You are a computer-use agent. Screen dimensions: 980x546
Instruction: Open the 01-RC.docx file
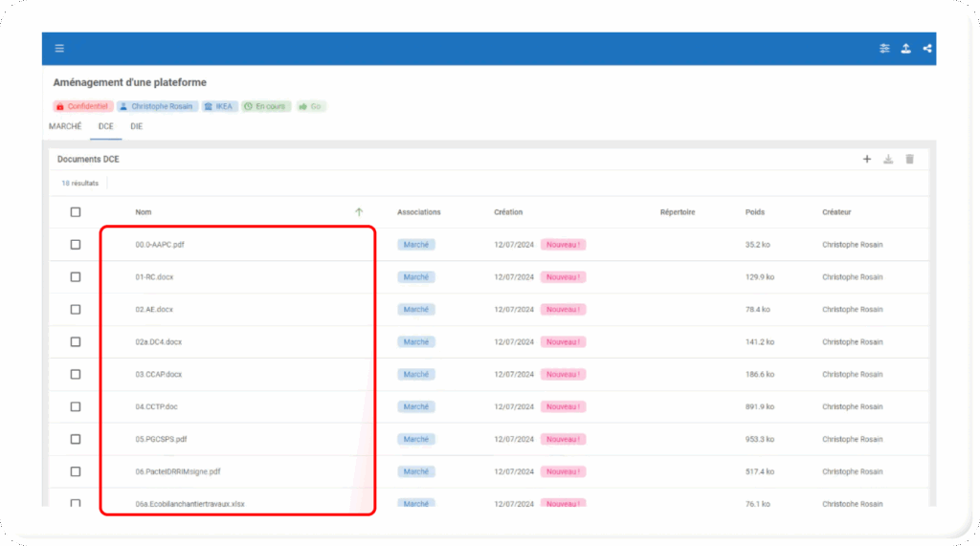click(x=154, y=277)
